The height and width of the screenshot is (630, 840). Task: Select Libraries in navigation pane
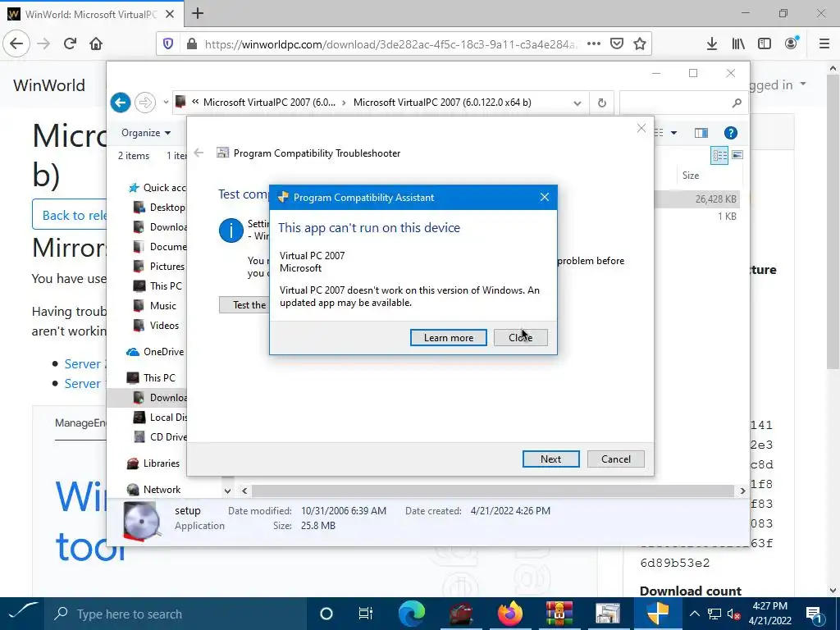coord(153,463)
